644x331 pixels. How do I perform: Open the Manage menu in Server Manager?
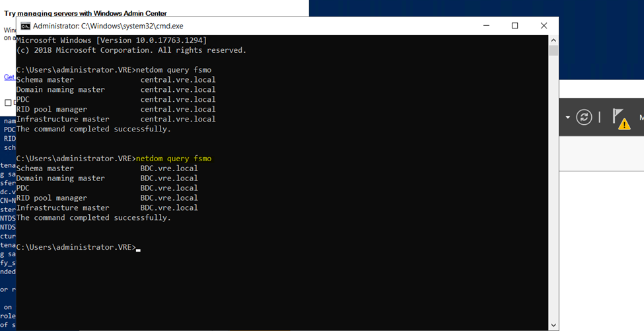pos(641,118)
